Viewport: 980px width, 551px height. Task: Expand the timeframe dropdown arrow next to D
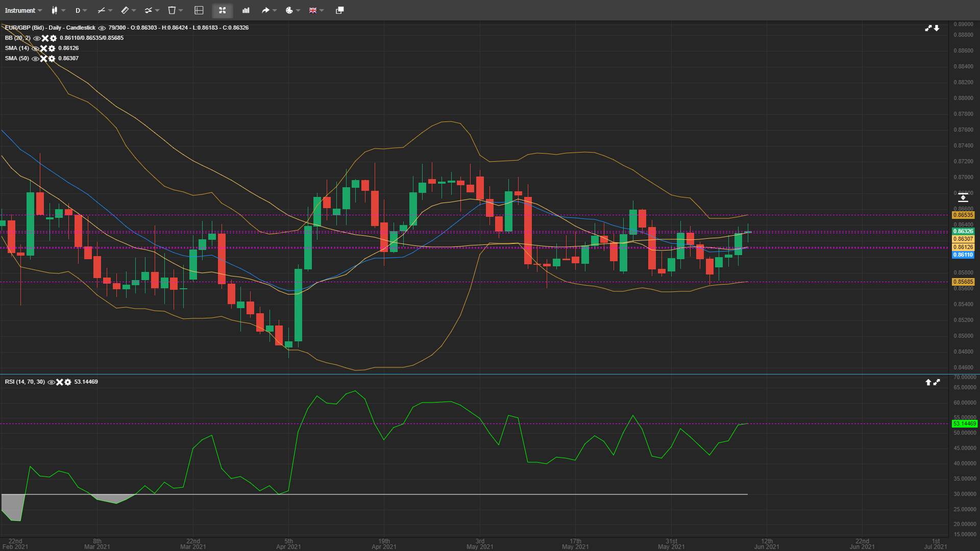coord(85,10)
